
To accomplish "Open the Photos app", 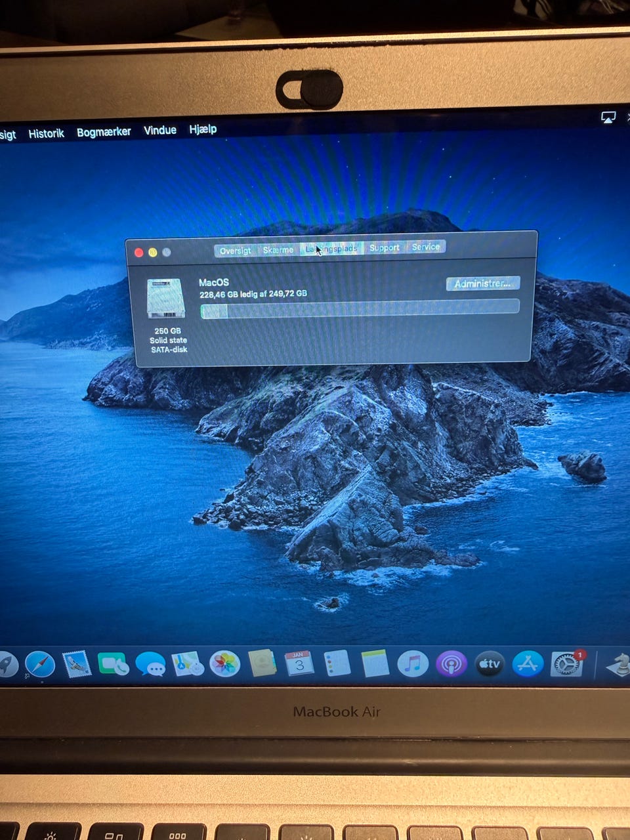I will click(x=224, y=663).
